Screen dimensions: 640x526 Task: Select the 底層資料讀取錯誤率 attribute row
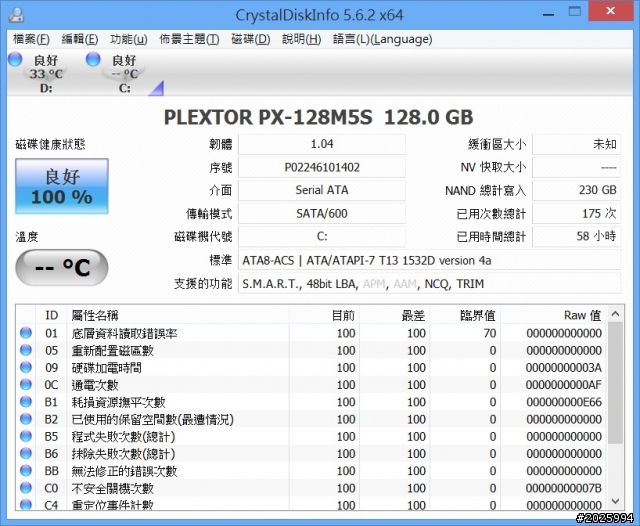pos(312,333)
